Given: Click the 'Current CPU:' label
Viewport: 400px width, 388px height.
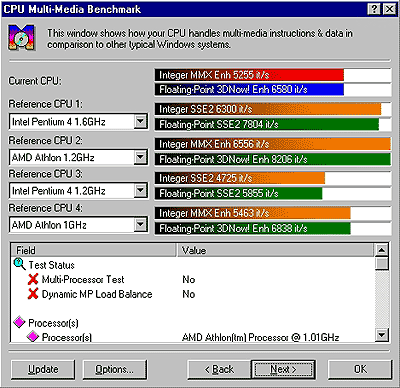Looking at the screenshot, I should coord(35,81).
